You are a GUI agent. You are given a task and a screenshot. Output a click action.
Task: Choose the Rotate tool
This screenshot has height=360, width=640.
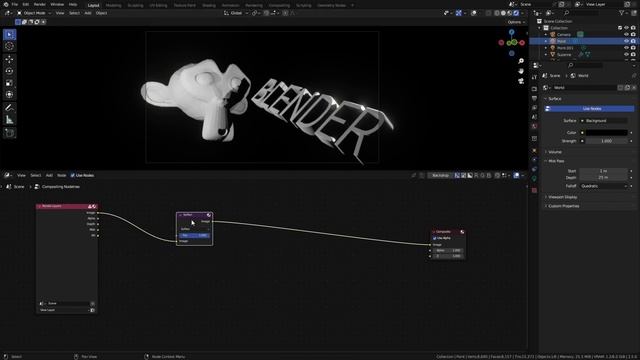pos(9,71)
